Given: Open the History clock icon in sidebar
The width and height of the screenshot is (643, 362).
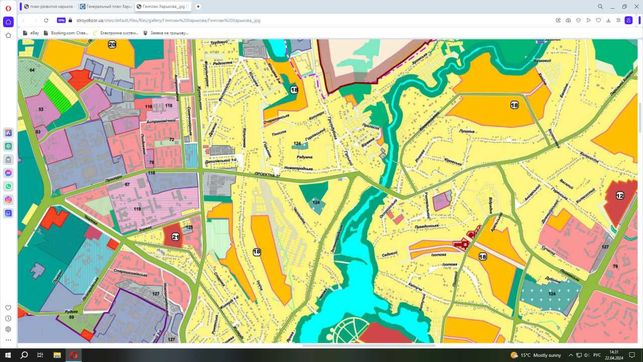Looking at the screenshot, I should (8, 318).
